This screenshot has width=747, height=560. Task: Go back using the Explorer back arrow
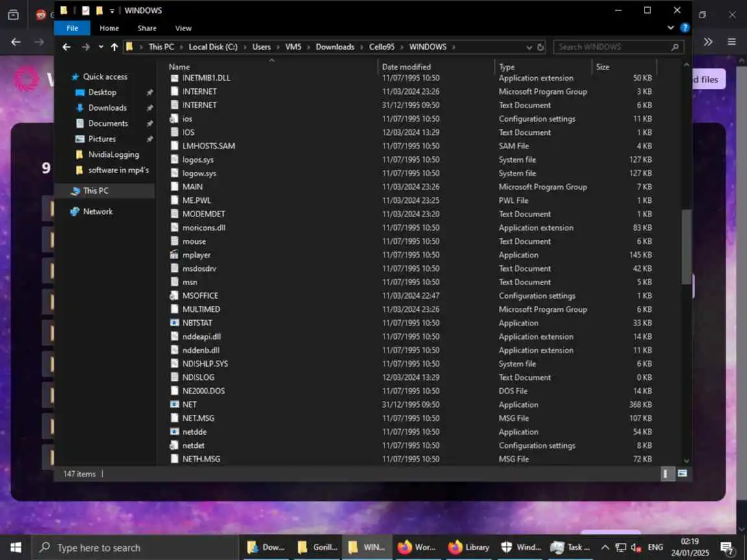click(x=67, y=47)
